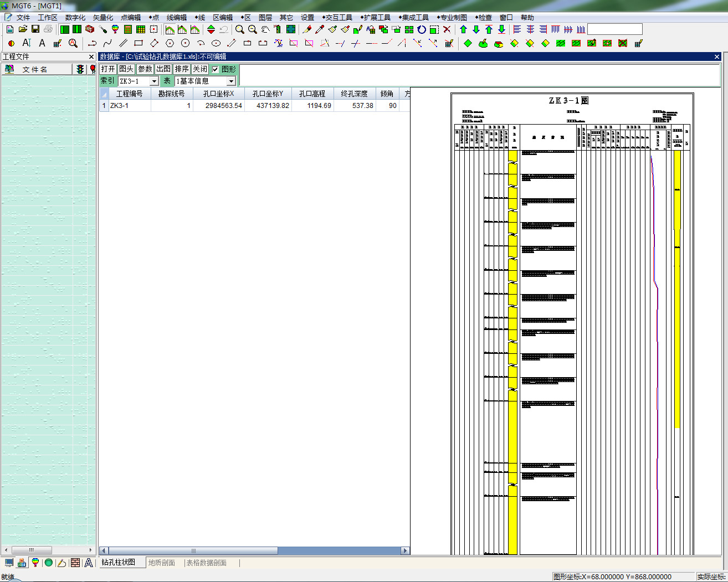Click the align center lines icon
This screenshot has width=728, height=582.
click(x=530, y=29)
